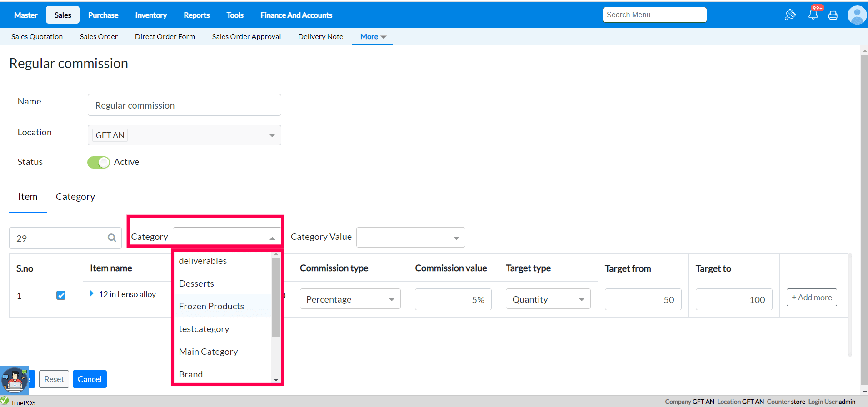Image resolution: width=868 pixels, height=407 pixels.
Task: Expand the 12 in Lenso alloy row arrow
Action: tap(92, 294)
